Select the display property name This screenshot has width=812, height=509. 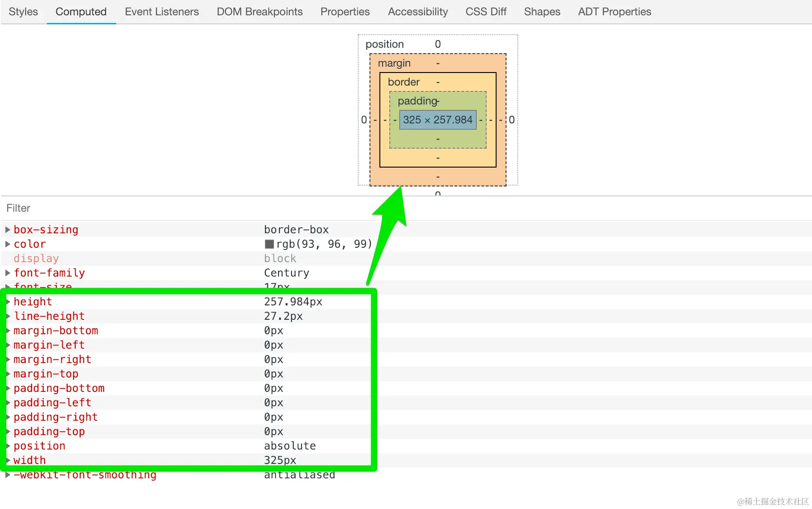point(36,259)
